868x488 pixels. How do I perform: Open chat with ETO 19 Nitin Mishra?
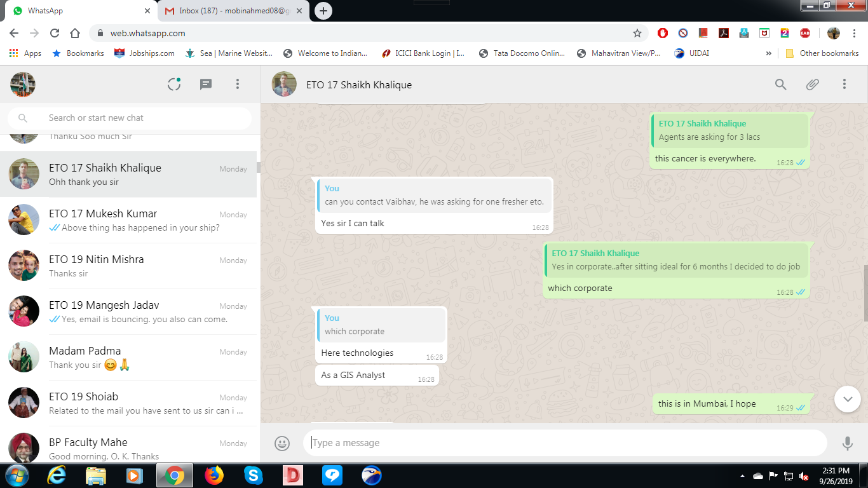point(128,266)
